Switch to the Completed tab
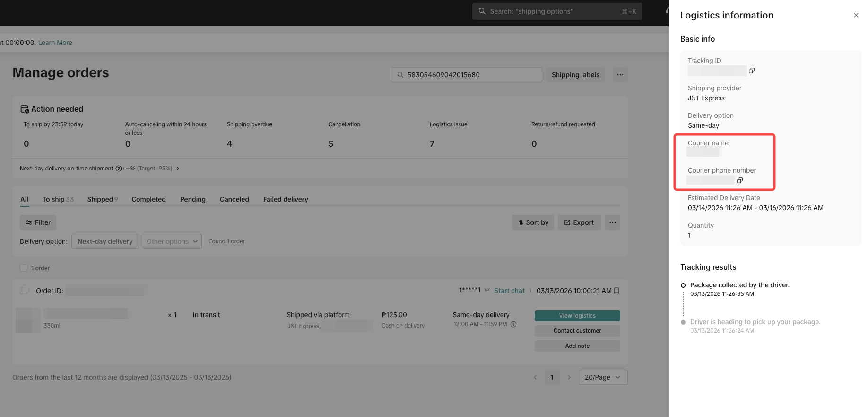 point(148,199)
